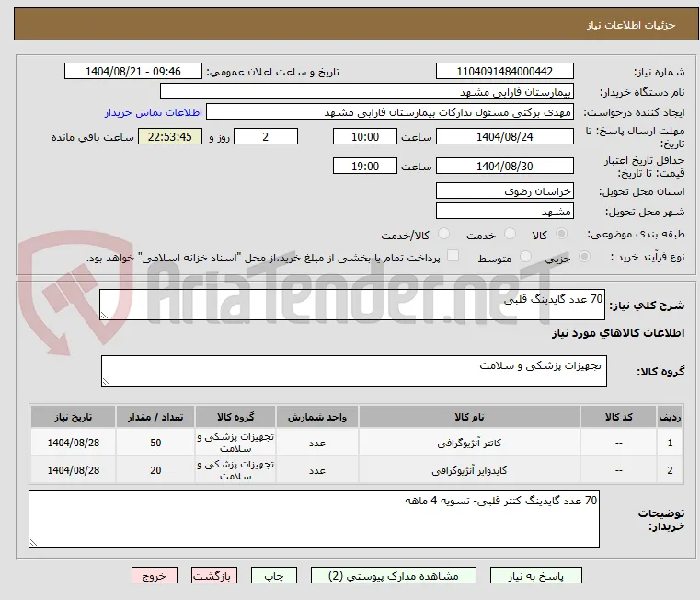Click the resize handle of توضیحات خریدار box
This screenshot has width=700, height=600.
click(33, 542)
